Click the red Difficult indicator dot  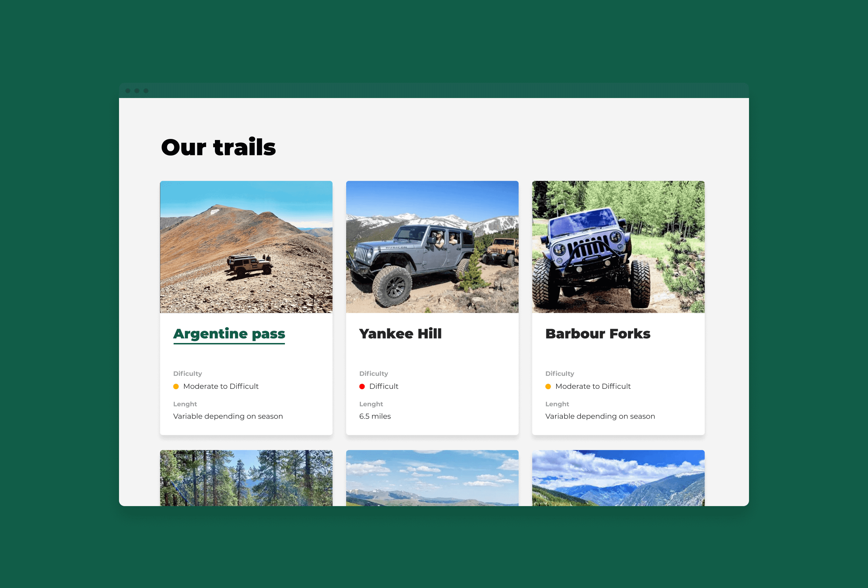(x=362, y=387)
